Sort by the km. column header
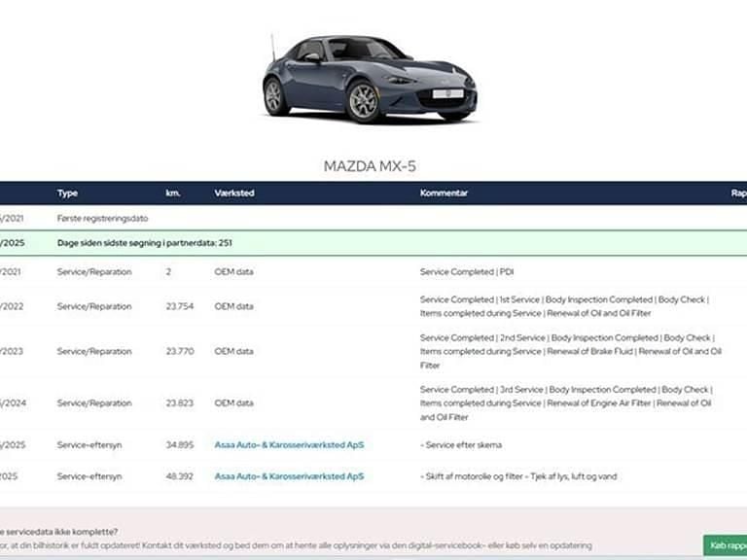Screen dimensions: 747x560 173,192
